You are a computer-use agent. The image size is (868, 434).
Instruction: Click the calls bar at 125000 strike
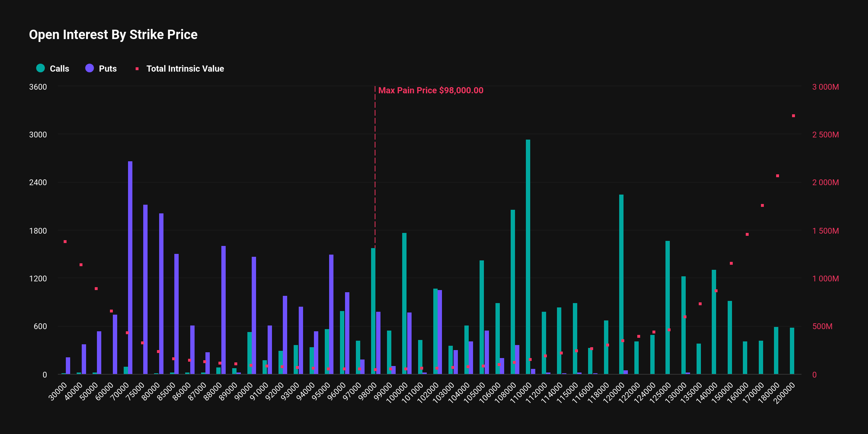(x=668, y=307)
